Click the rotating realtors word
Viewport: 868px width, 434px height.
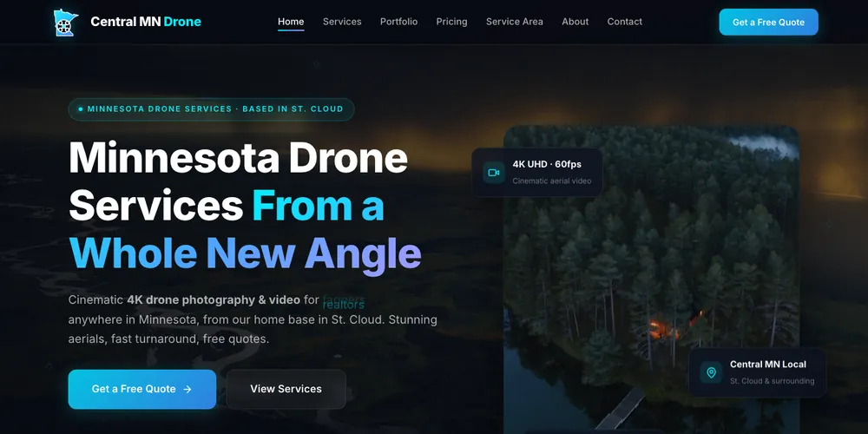click(343, 305)
